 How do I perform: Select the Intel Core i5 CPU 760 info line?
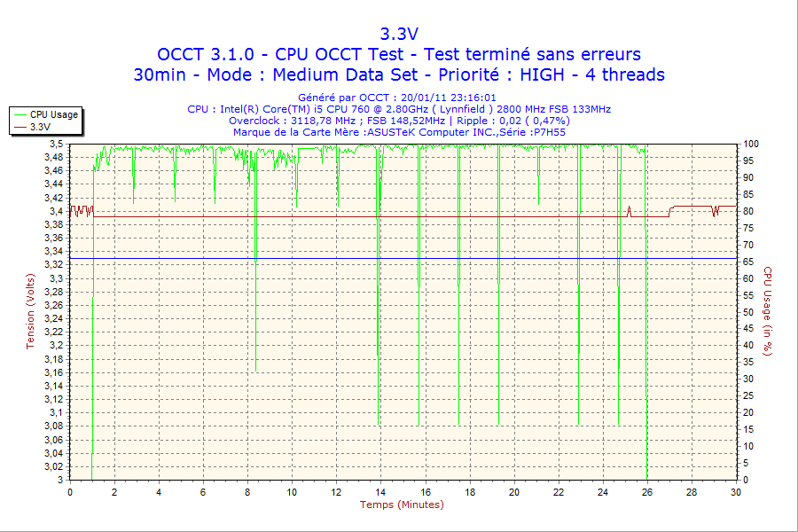[399, 109]
